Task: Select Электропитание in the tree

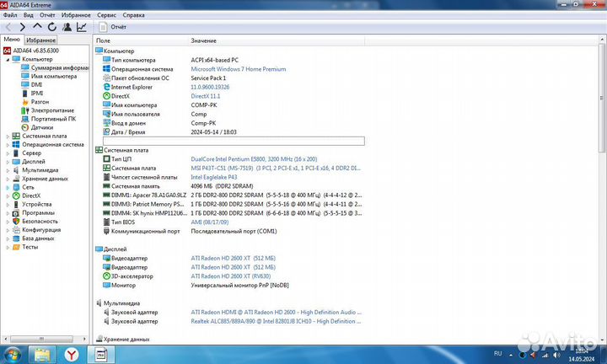Action: (47, 110)
